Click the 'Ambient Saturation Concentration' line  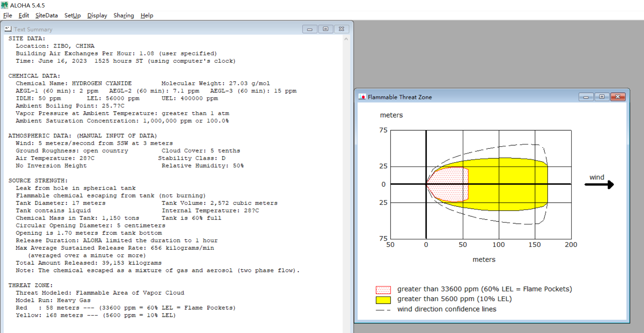pyautogui.click(x=122, y=121)
